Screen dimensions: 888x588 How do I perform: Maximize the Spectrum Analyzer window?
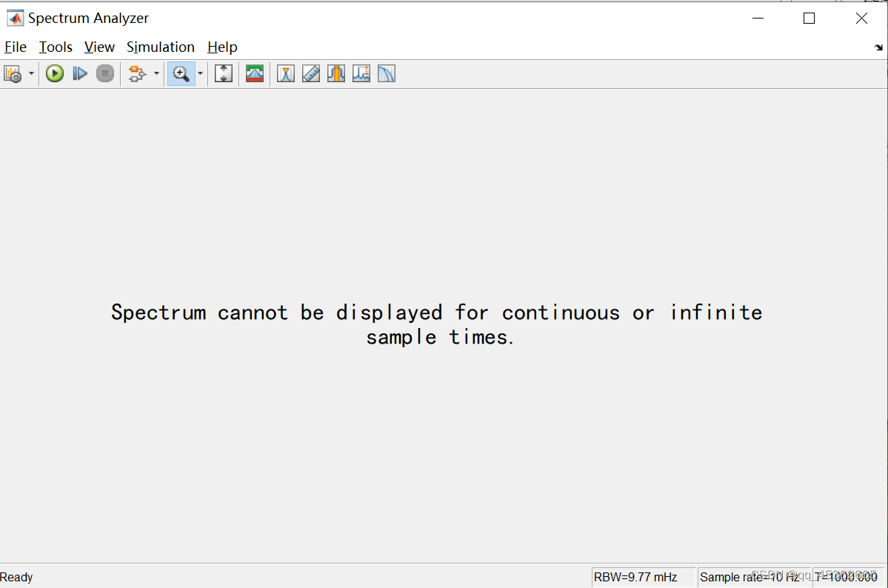[809, 18]
